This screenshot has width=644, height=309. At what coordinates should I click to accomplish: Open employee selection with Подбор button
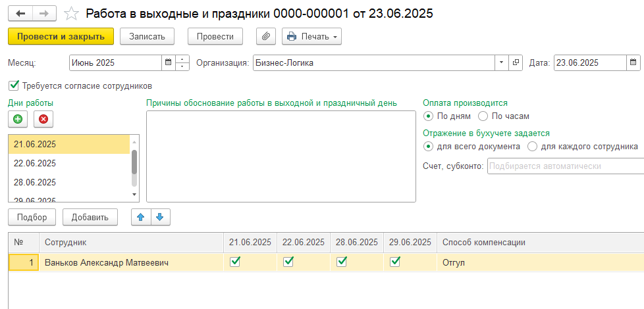[32, 217]
